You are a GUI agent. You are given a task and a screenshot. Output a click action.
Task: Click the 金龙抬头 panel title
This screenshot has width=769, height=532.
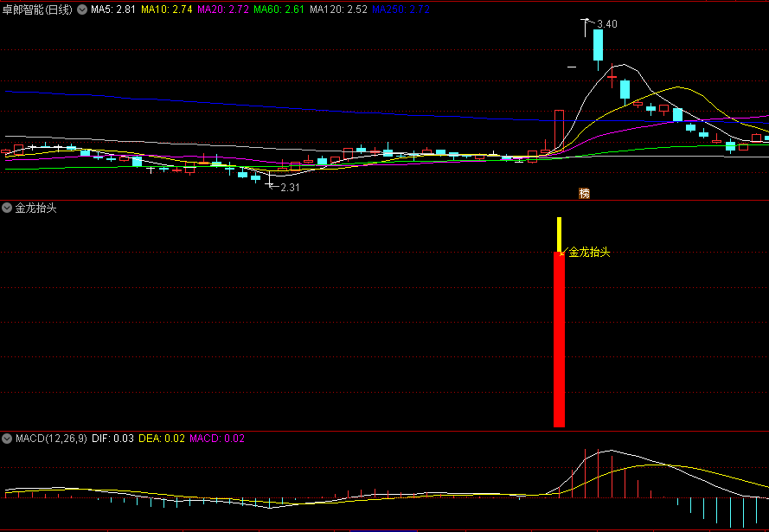35,208
